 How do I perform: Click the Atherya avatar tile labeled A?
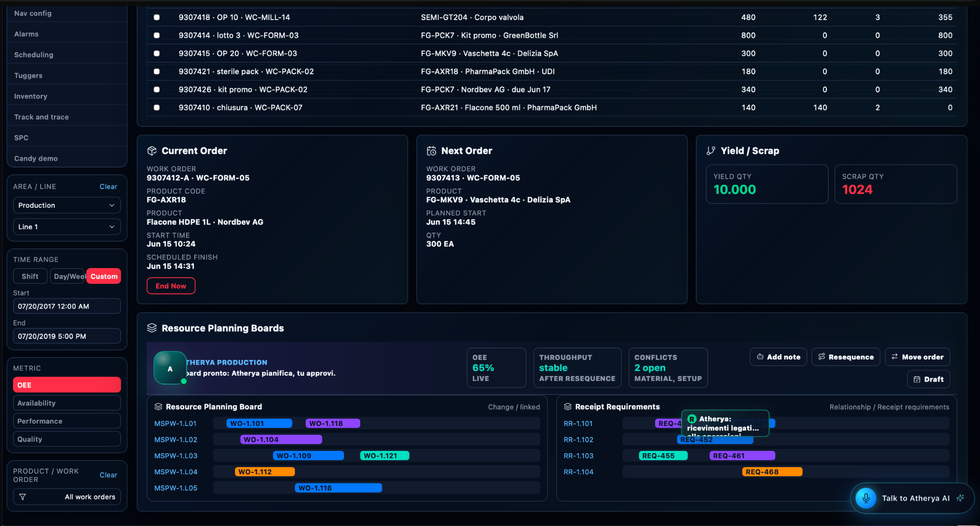[x=170, y=368]
